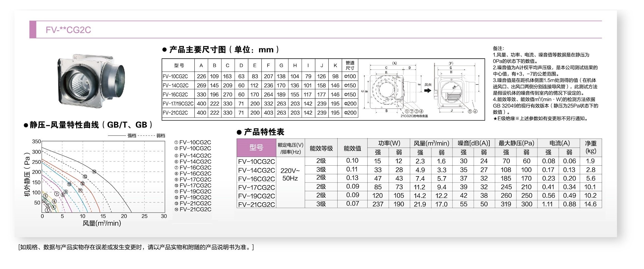Viewport: 644px width, 269px height.
Task: Click the 强档 solid line legend
Action: pyautogui.click(x=122, y=136)
